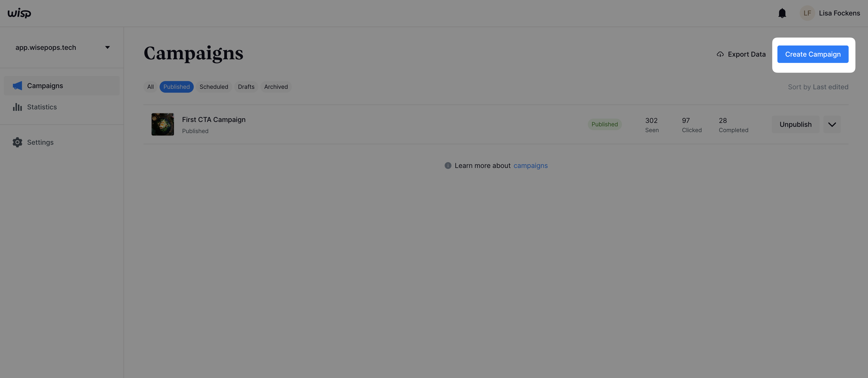Open the campaigns help link

point(530,166)
